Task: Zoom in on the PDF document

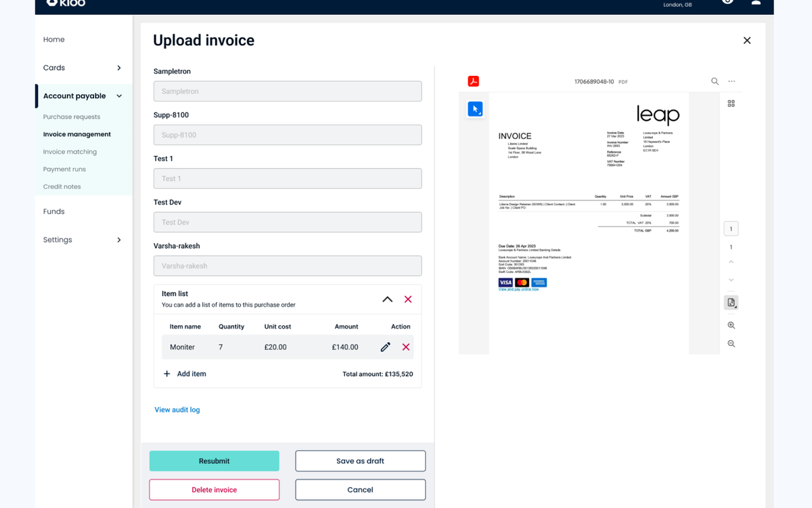Action: 731,325
